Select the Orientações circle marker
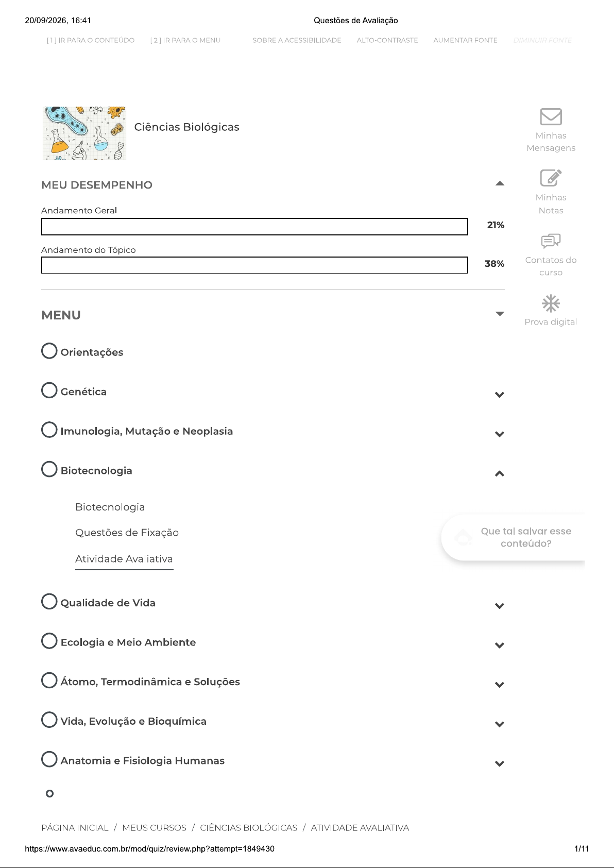This screenshot has width=614, height=868. (x=49, y=351)
